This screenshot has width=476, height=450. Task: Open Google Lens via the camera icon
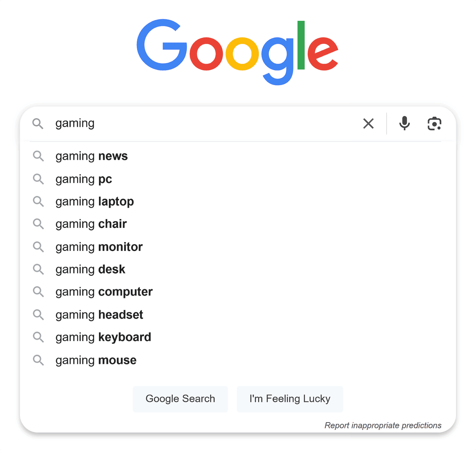coord(434,123)
